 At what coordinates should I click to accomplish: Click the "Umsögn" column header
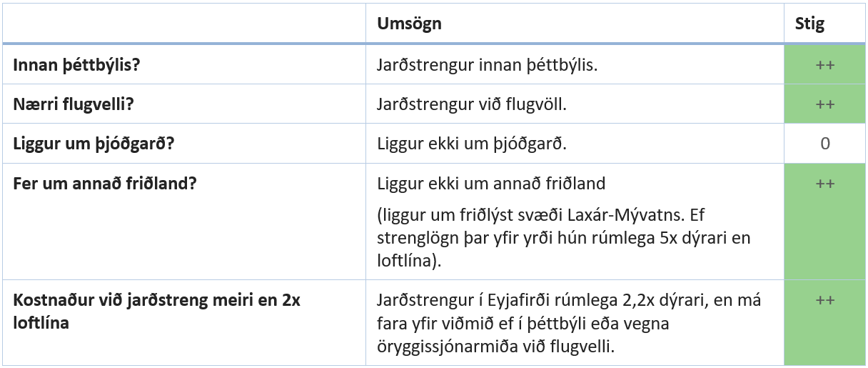click(x=409, y=24)
